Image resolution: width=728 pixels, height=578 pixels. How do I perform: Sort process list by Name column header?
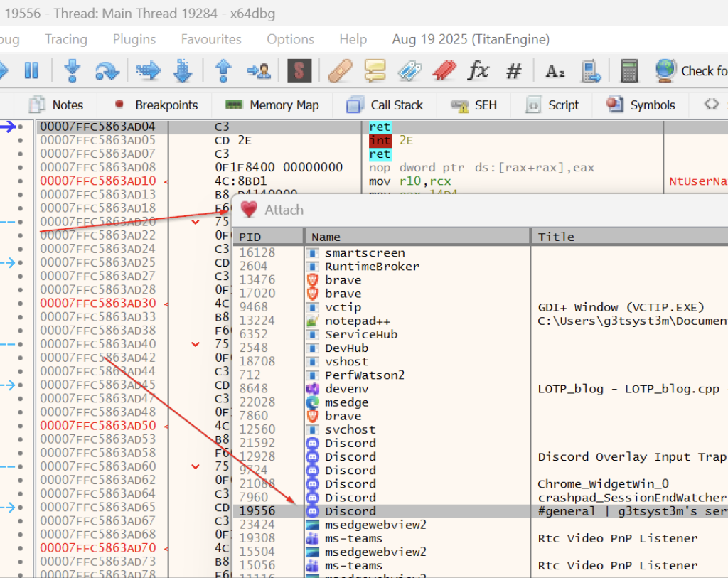(417, 237)
